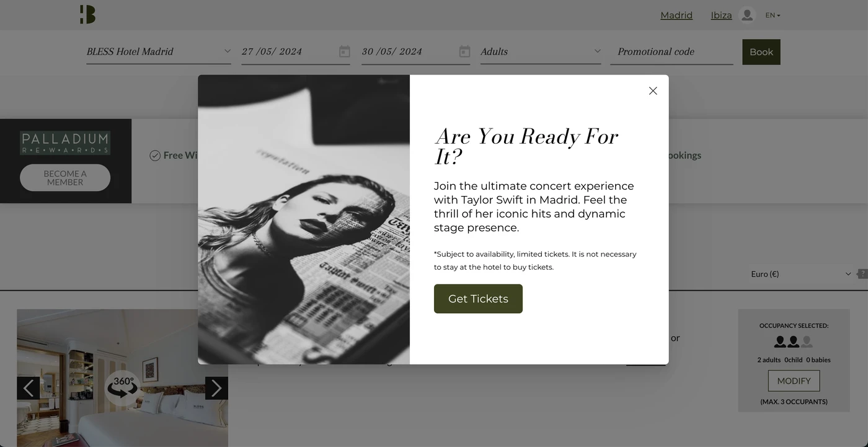Screen dimensions: 868x447
Task: Click the Taylor Swift promo image
Action: click(x=304, y=219)
